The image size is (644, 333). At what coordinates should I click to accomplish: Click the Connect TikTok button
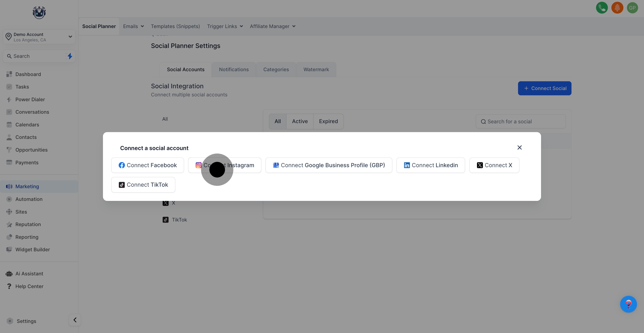click(143, 184)
